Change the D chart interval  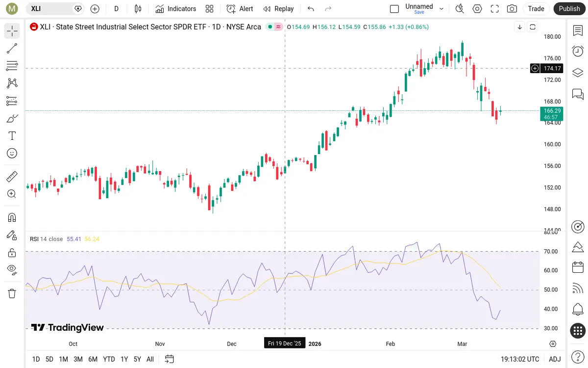(x=116, y=8)
